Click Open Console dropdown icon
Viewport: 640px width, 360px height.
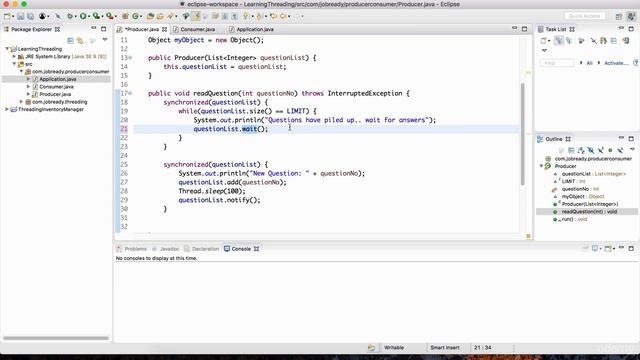point(609,249)
